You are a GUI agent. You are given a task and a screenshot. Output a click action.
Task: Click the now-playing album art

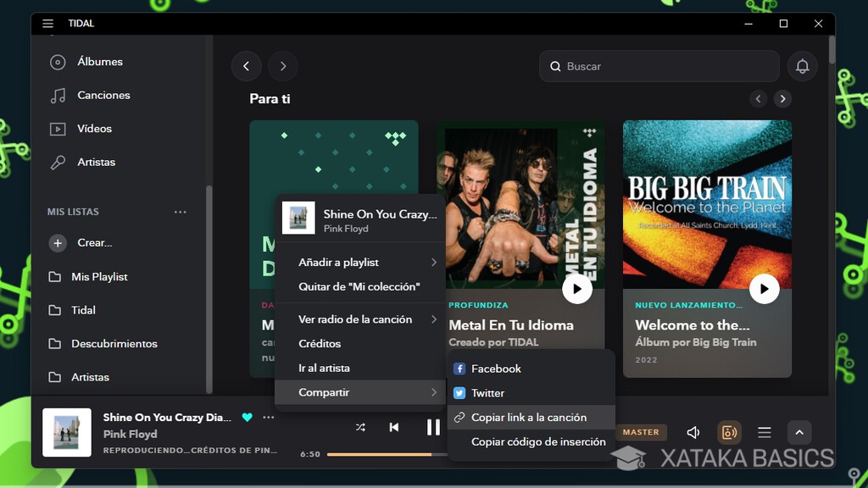67,433
